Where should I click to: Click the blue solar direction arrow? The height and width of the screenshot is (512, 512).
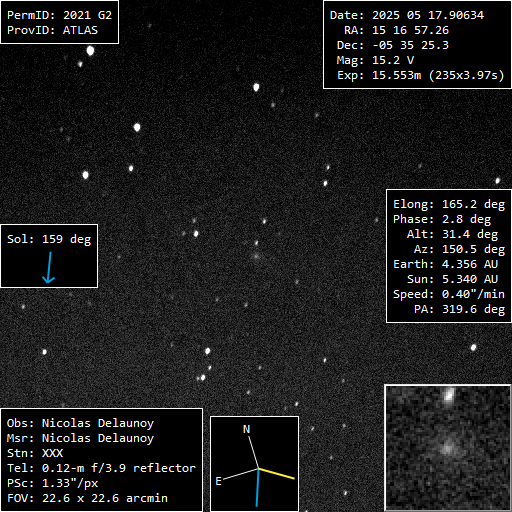coord(49,267)
